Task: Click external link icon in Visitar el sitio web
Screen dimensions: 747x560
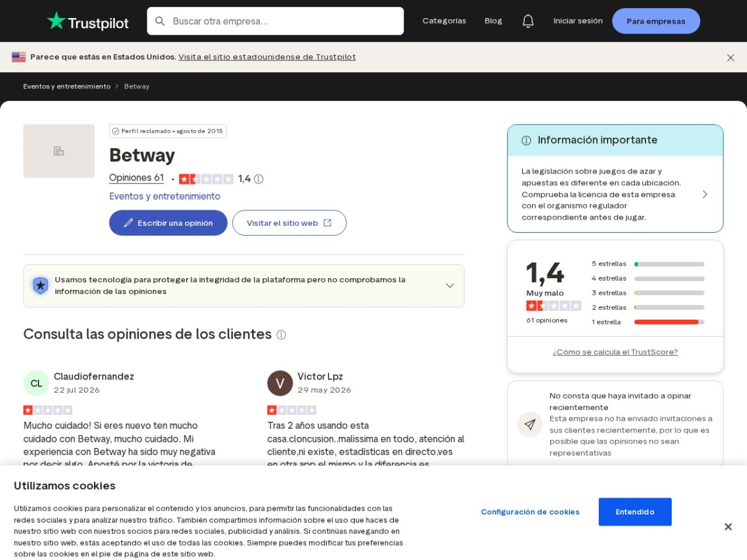Action: point(327,223)
